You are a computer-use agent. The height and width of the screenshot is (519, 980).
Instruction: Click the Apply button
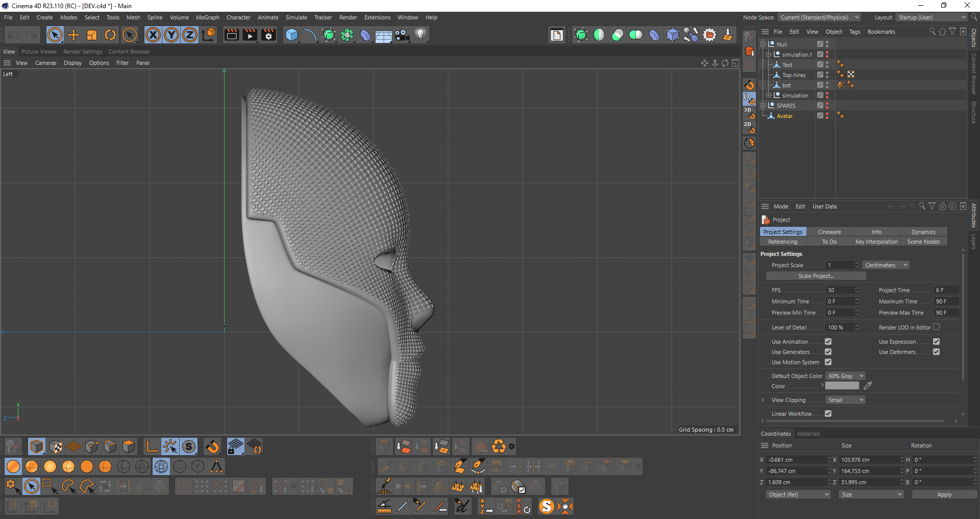tap(944, 494)
